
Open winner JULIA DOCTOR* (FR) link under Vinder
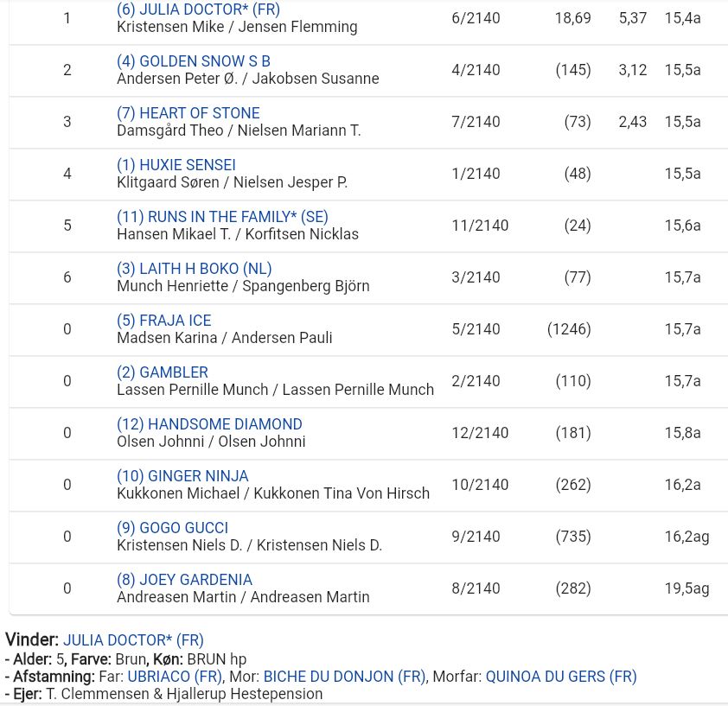pyautogui.click(x=133, y=640)
